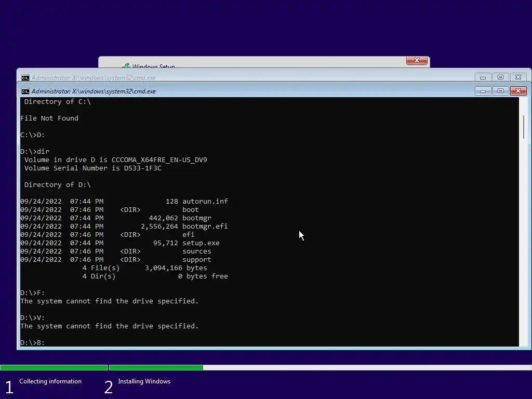Click the D:\>F: command line
The height and width of the screenshot is (399, 532).
(x=33, y=293)
